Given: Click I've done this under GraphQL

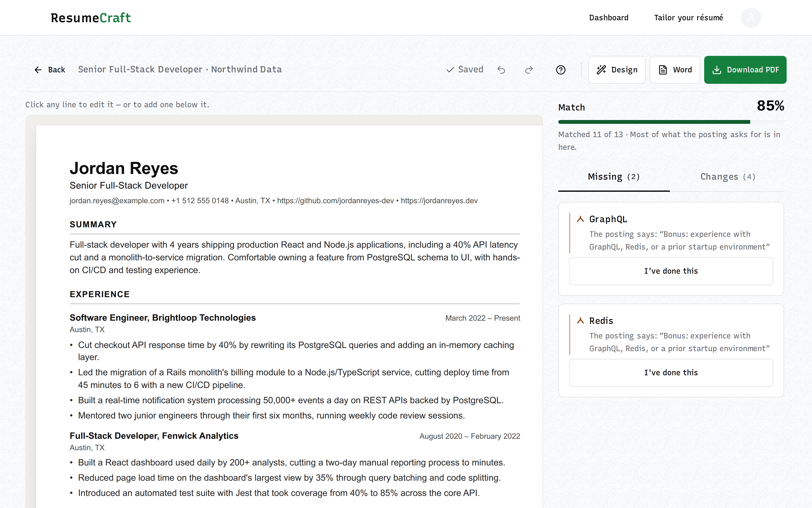Looking at the screenshot, I should (x=671, y=271).
